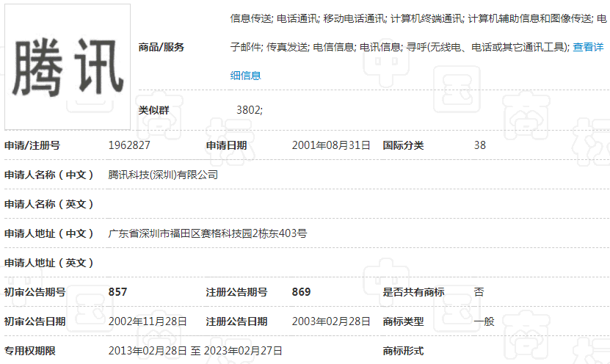Screen dimensions: 610x364
Task: Click applicant name 腾讯科技(深圳)有限公司
Action: pyautogui.click(x=163, y=175)
